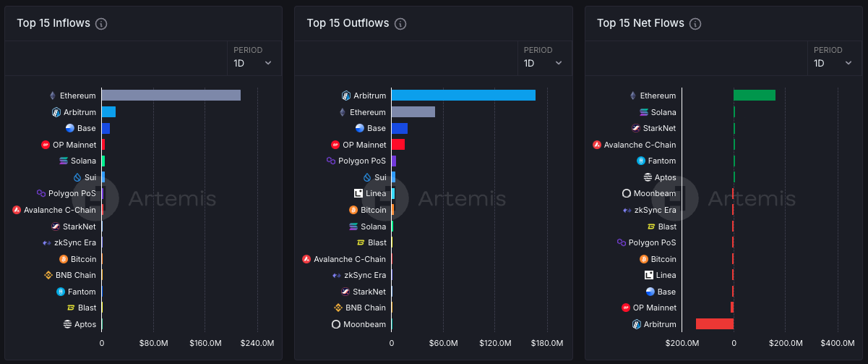Click the Ethereum logo in the Inflows chart
The image size is (868, 364).
52,96
